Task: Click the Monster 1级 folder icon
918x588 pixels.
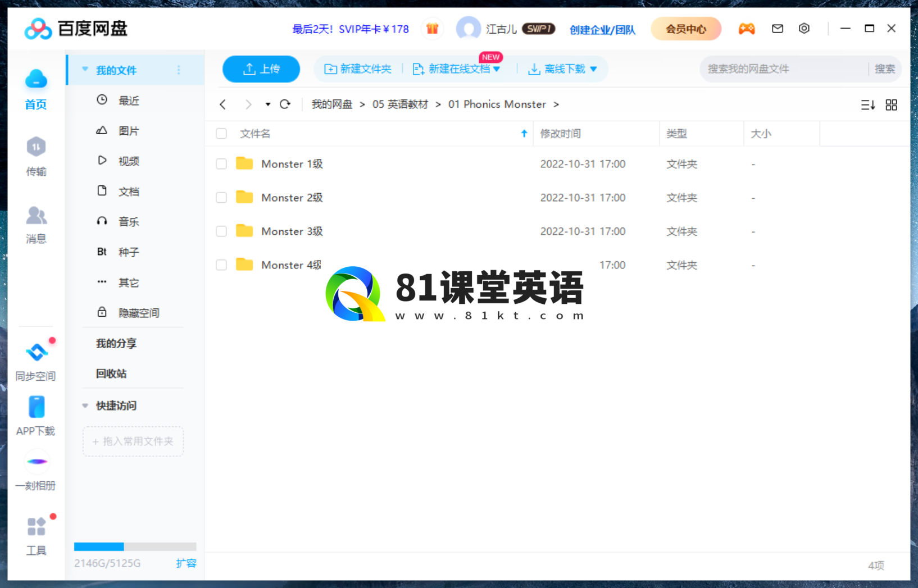Action: (244, 163)
